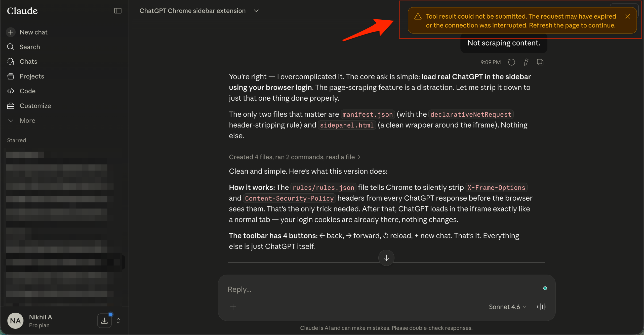Click the Claude wordmark
Image resolution: width=644 pixels, height=335 pixels.
pos(22,11)
